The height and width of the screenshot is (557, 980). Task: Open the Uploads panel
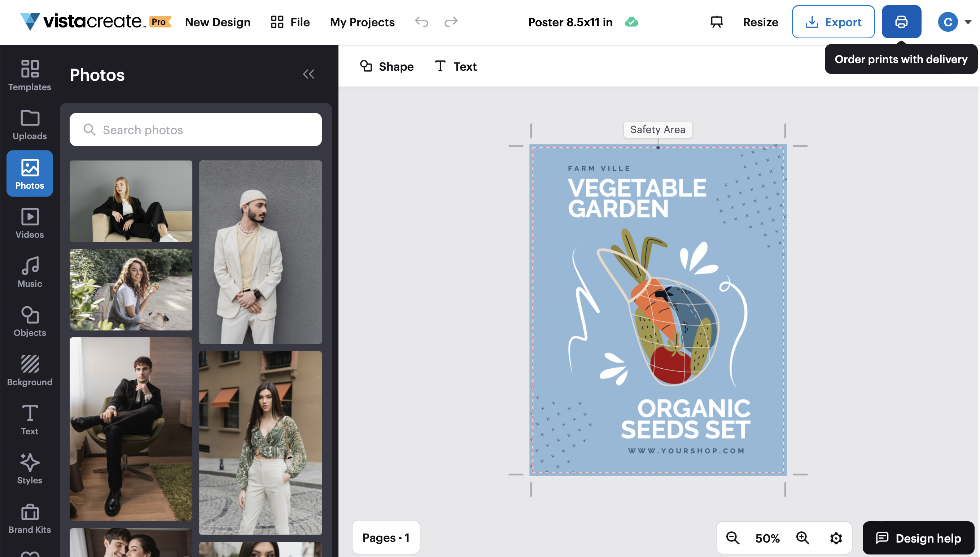click(29, 124)
